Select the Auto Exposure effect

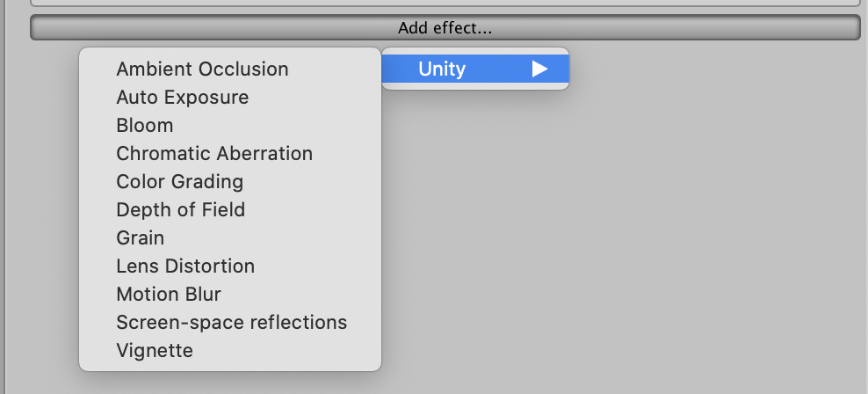(183, 97)
